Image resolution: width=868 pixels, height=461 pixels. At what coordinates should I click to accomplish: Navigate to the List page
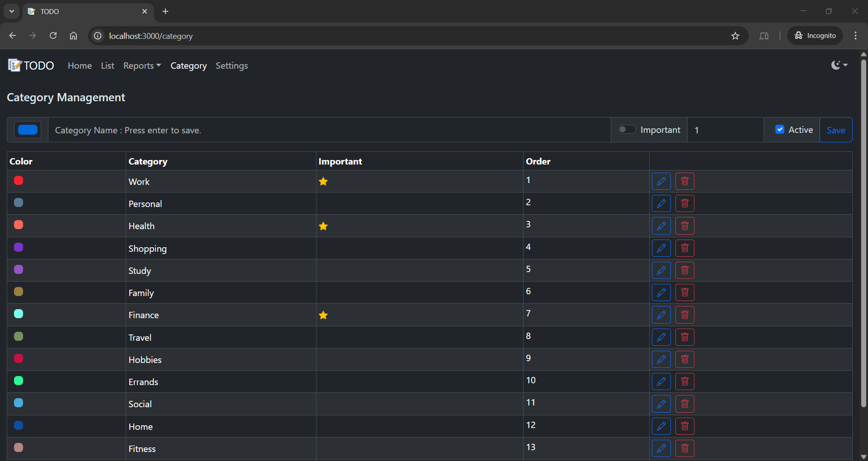click(x=108, y=66)
